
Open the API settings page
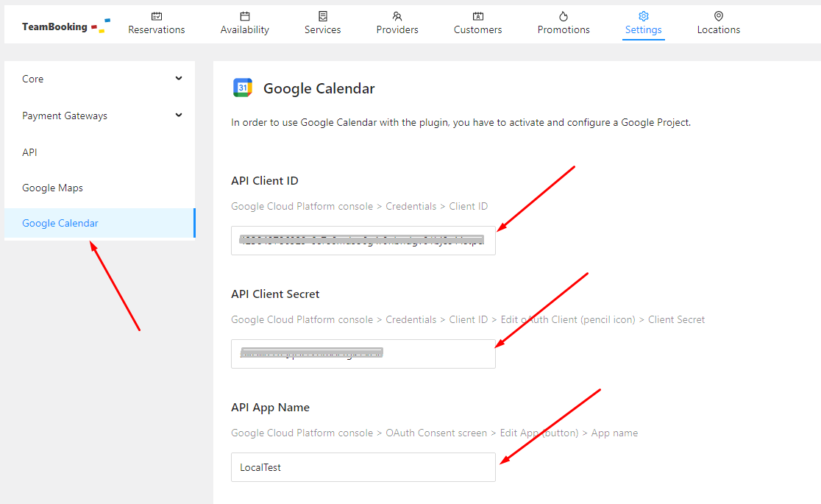(x=29, y=152)
